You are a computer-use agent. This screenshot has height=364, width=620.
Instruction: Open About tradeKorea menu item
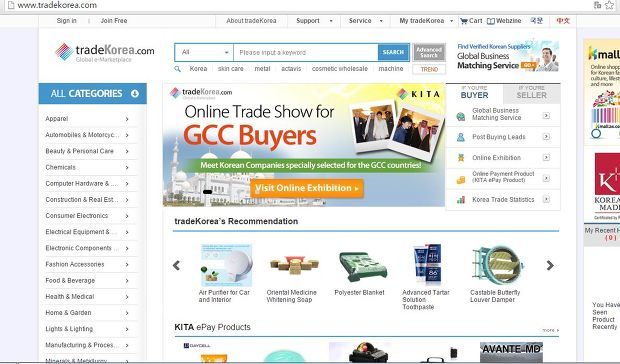(251, 21)
